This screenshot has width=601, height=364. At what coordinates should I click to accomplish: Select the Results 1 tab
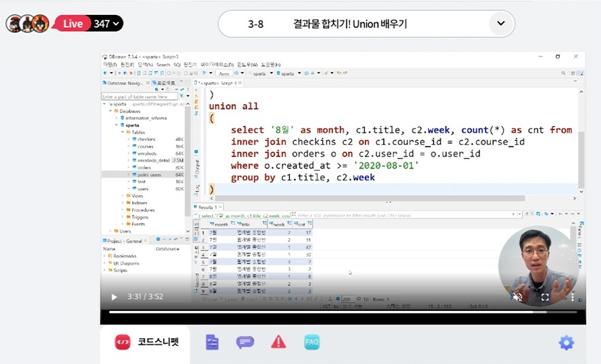click(x=208, y=207)
